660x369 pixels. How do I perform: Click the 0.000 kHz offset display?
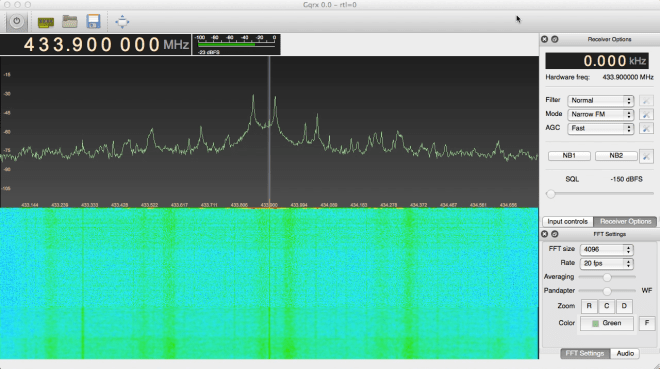[597, 61]
